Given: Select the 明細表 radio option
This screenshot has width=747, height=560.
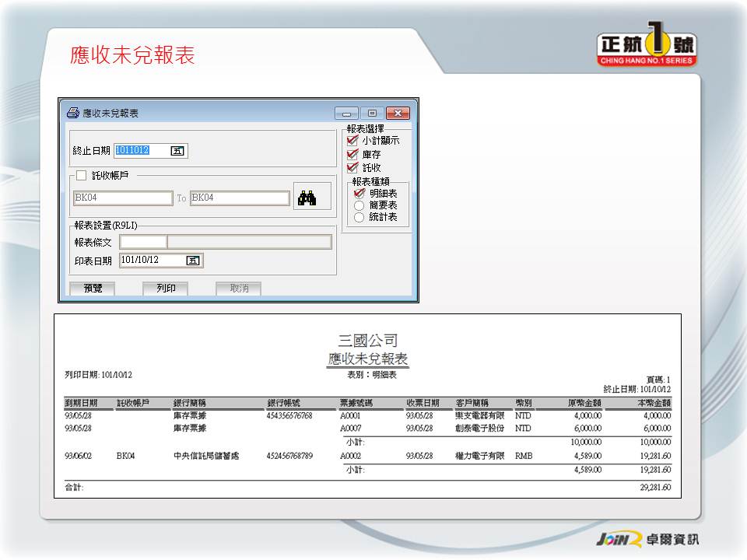Looking at the screenshot, I should (x=359, y=193).
